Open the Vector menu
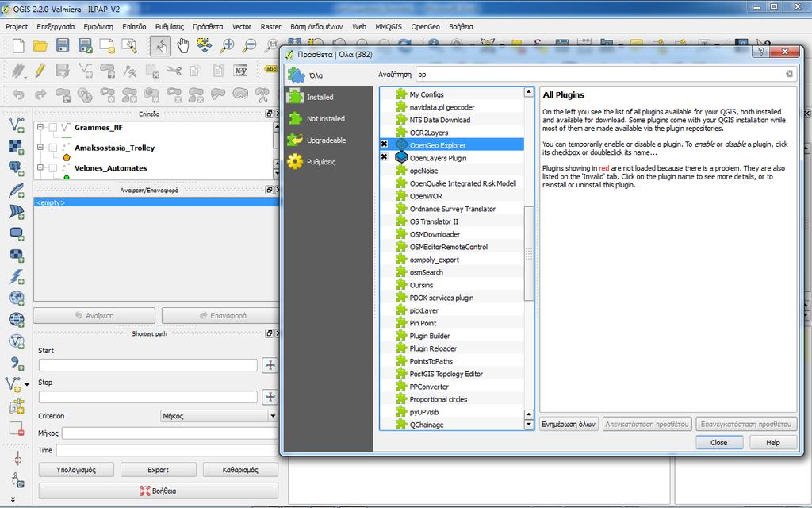Image resolution: width=812 pixels, height=508 pixels. click(x=241, y=26)
